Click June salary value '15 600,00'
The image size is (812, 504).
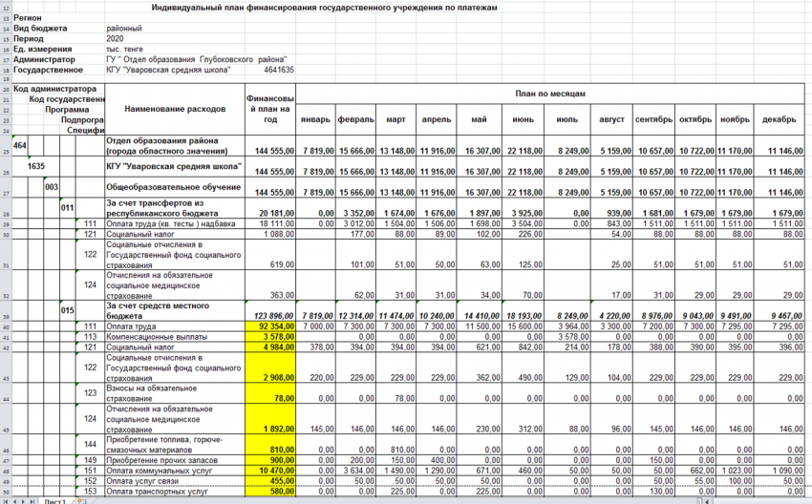(524, 326)
